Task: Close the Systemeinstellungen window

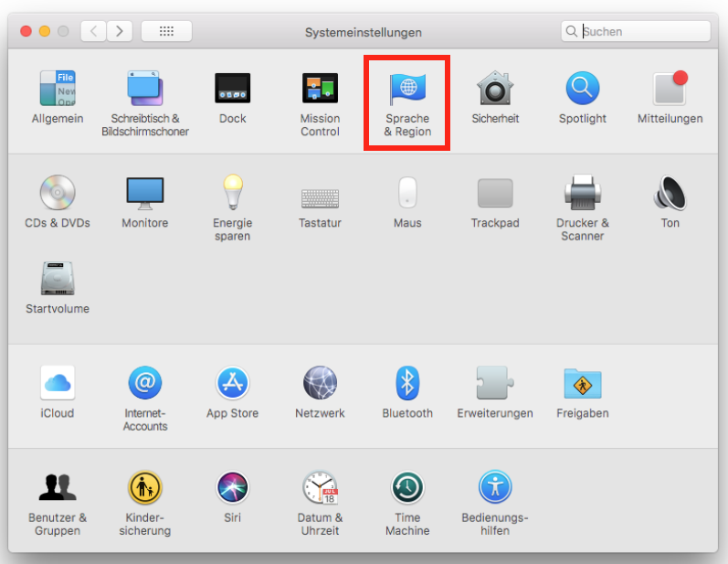Action: tap(26, 31)
